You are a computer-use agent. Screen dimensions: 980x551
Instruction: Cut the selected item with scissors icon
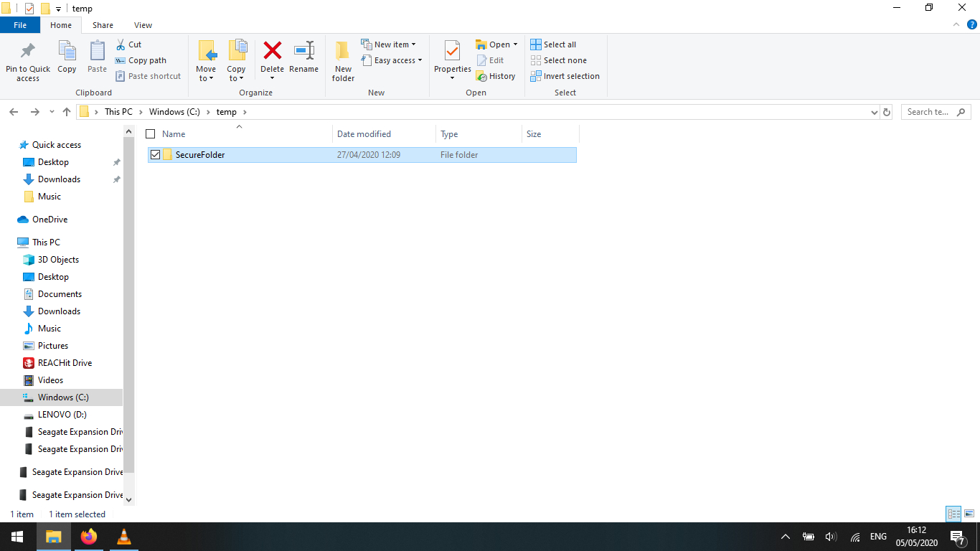coord(128,44)
